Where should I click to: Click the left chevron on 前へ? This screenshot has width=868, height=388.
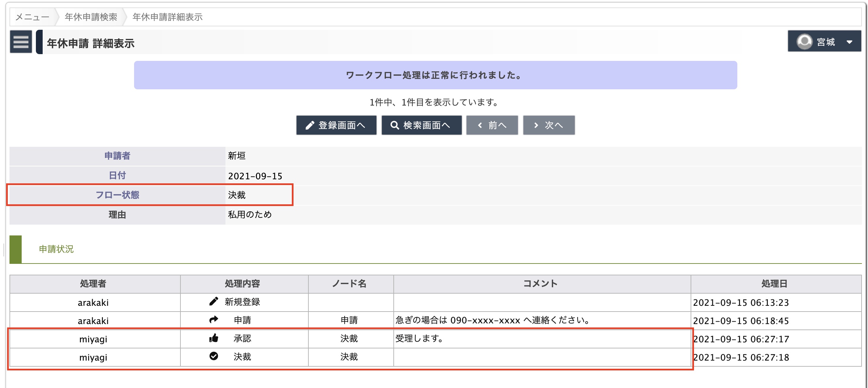[480, 125]
